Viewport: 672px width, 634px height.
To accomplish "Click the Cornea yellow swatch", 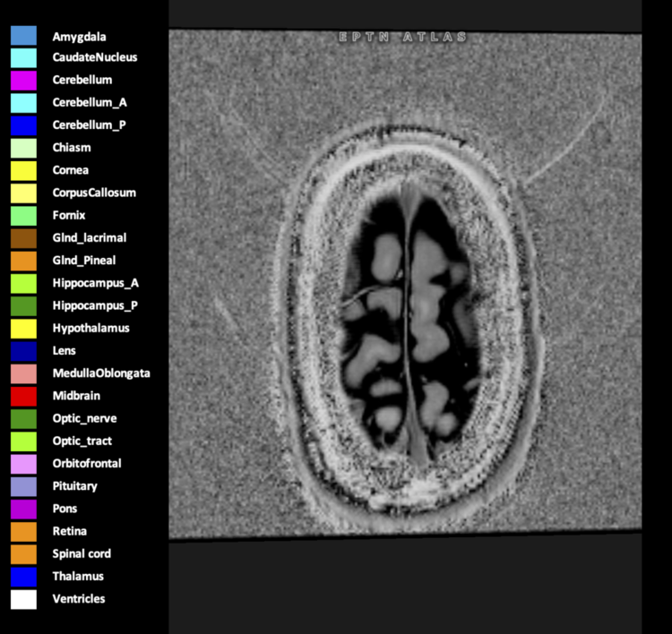I will pos(23,170).
